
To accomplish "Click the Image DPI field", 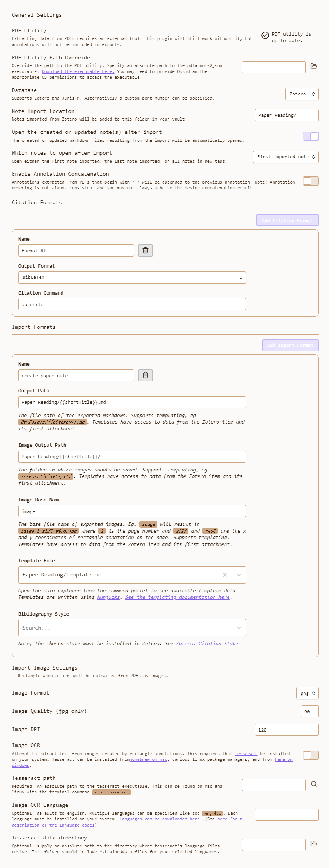I will click(287, 730).
